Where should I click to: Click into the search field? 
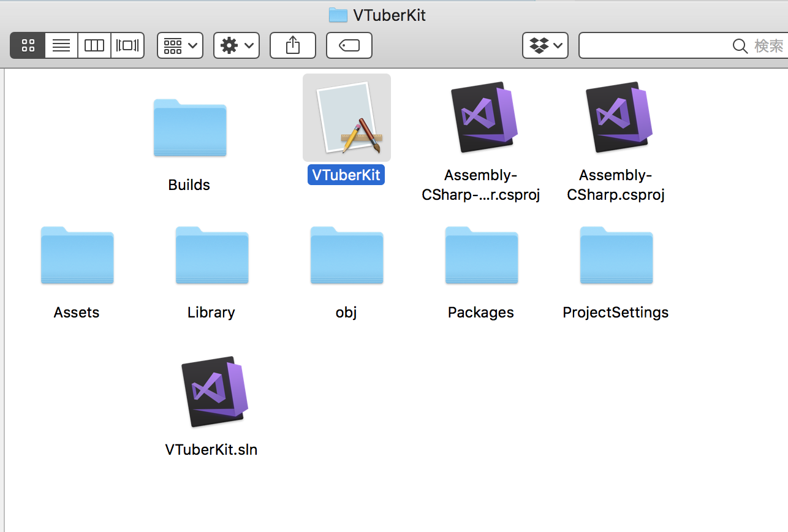683,45
